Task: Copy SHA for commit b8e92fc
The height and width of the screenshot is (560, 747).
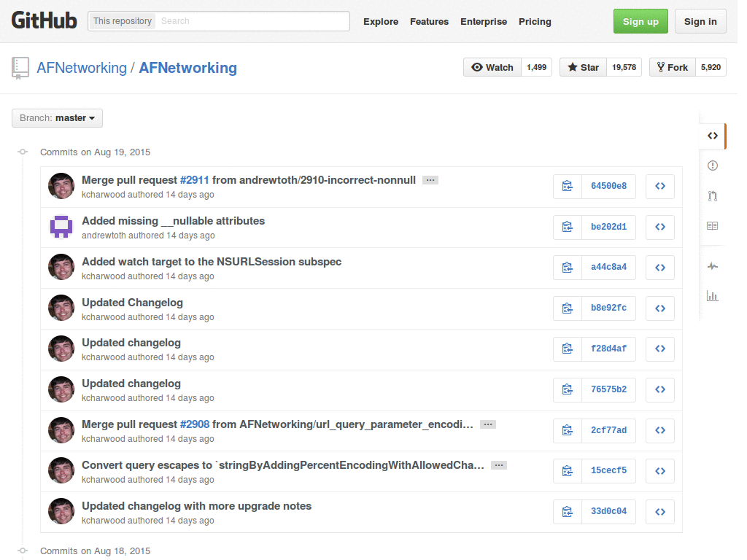Action: pos(568,308)
